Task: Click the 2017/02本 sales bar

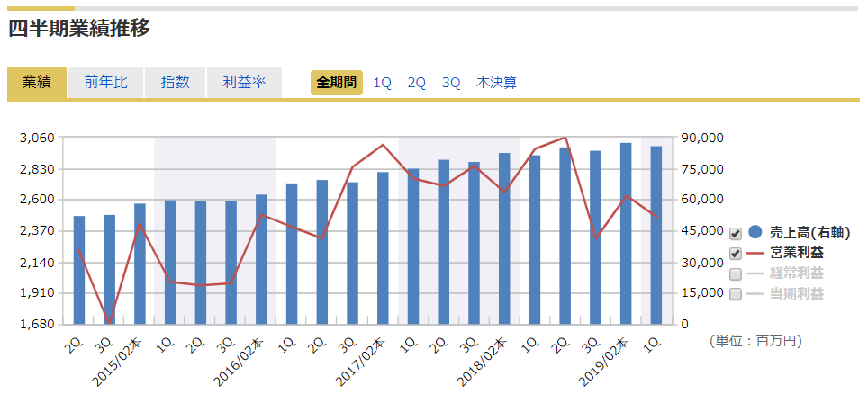Action: tap(383, 247)
